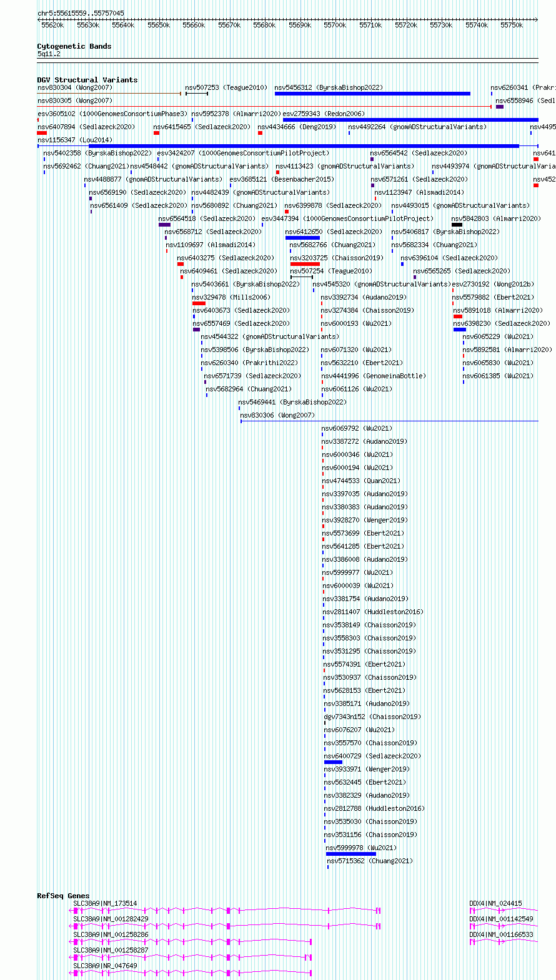The width and height of the screenshot is (556, 980).
Task: Open the nsv5398506 (ByrskaBishop2022) variant
Action: (x=255, y=350)
